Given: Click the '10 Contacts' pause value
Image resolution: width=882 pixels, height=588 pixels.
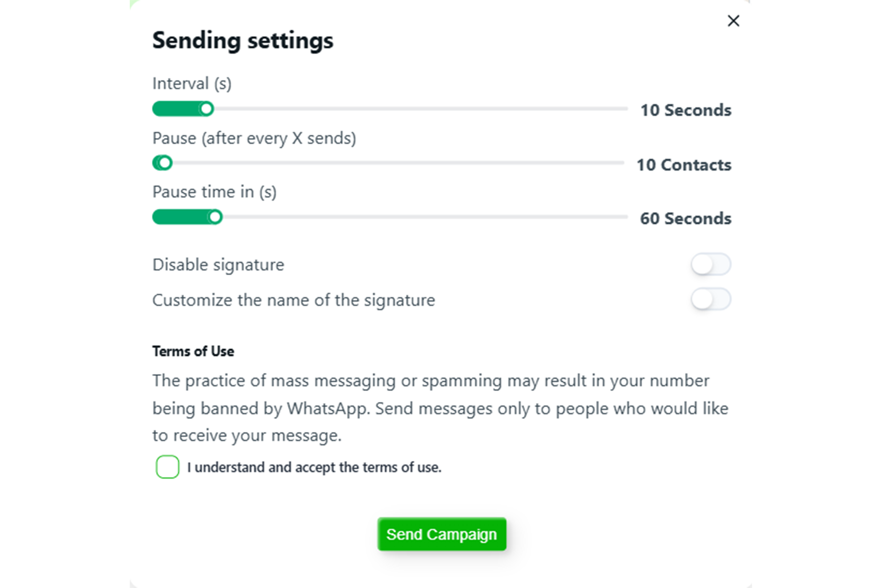Looking at the screenshot, I should (x=684, y=165).
